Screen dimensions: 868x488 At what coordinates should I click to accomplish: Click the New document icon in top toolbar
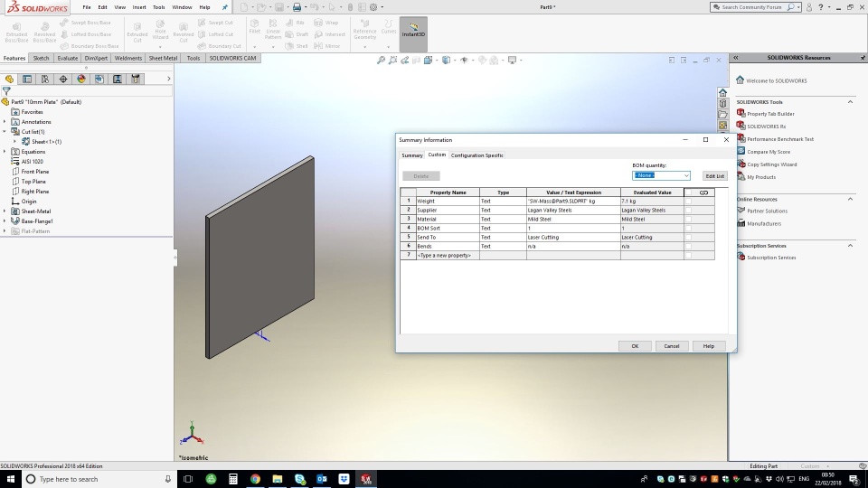coord(244,7)
